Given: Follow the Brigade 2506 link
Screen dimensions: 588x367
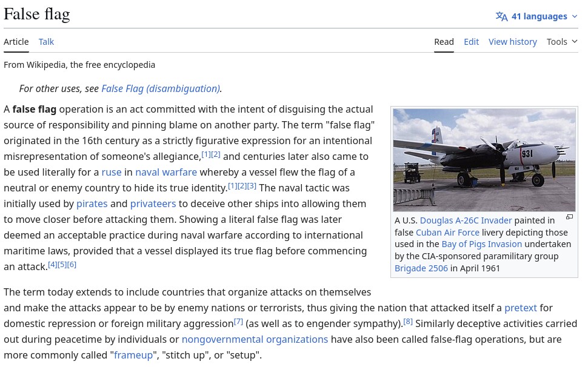Looking at the screenshot, I should click(421, 268).
